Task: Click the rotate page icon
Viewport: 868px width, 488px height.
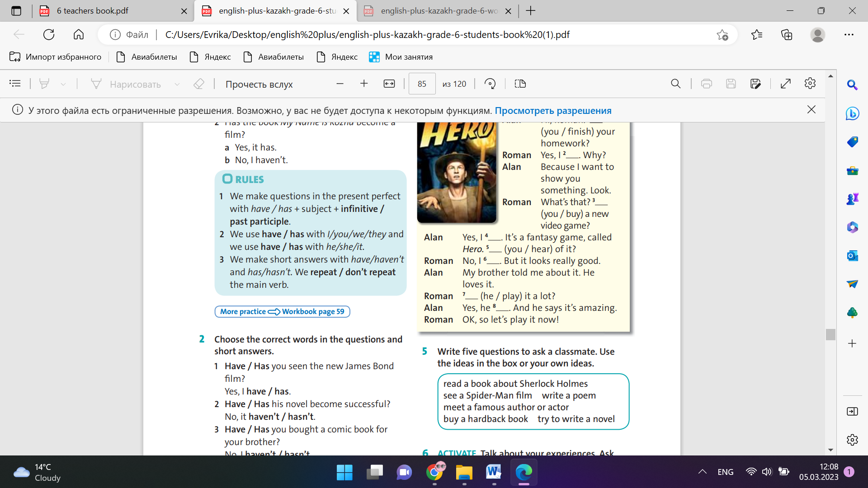Action: click(x=490, y=84)
